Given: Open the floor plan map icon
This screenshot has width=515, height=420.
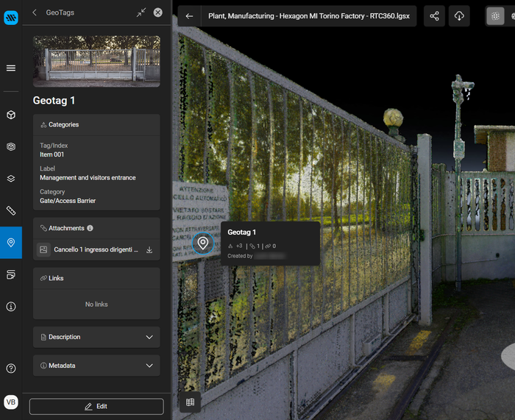Looking at the screenshot, I should [x=190, y=402].
